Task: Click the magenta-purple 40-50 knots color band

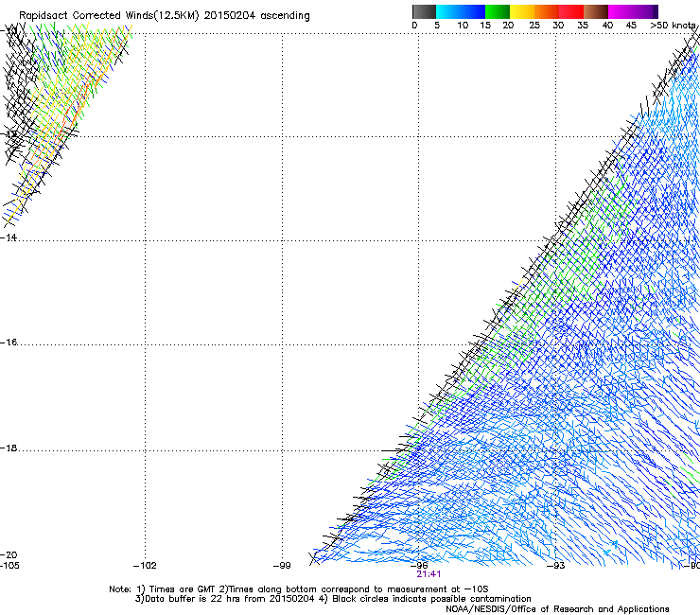Action: click(633, 11)
